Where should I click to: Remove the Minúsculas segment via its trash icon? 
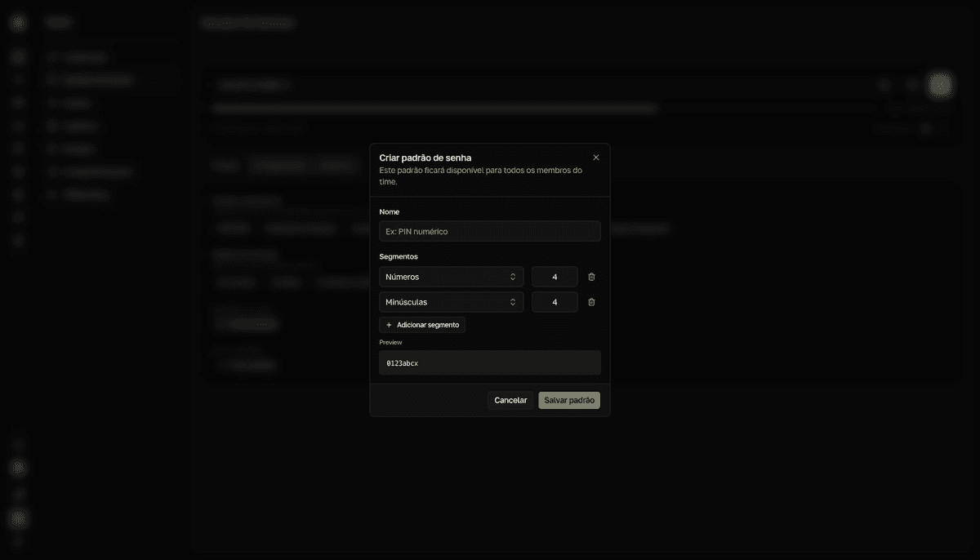point(591,302)
